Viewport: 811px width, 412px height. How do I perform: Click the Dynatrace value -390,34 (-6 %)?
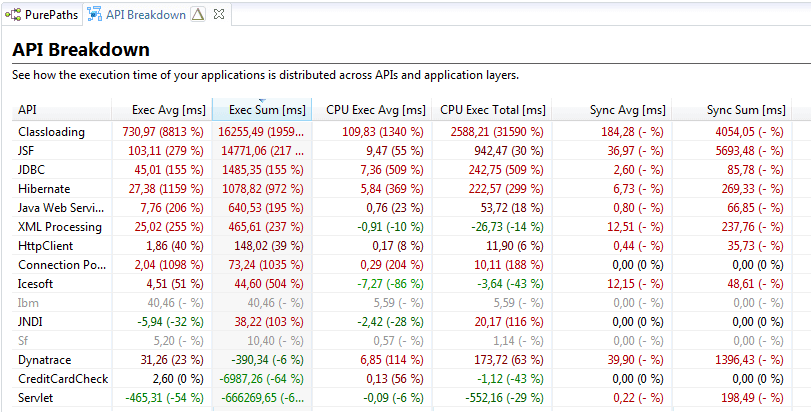[x=266, y=361]
